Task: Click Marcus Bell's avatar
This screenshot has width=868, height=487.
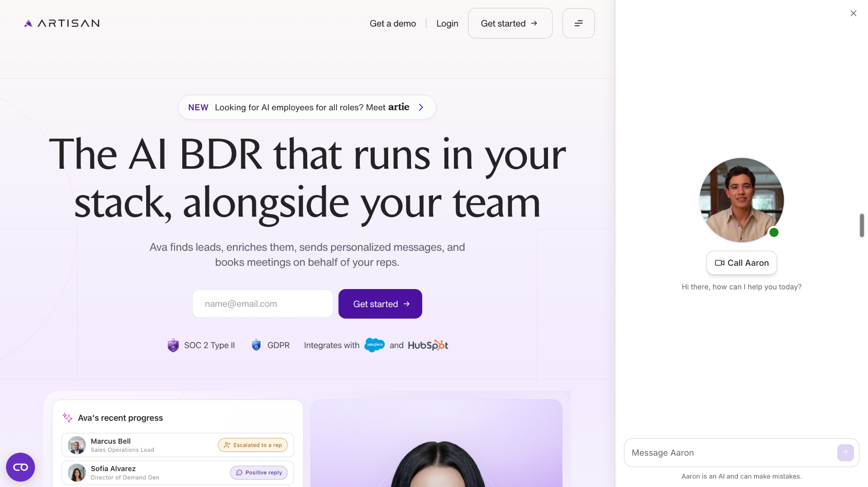Action: 77,445
